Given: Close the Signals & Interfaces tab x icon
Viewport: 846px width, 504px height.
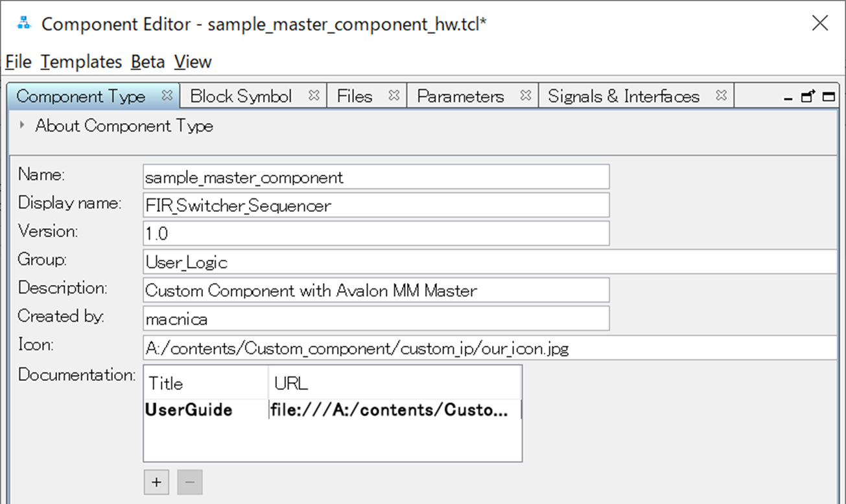Looking at the screenshot, I should pos(722,95).
